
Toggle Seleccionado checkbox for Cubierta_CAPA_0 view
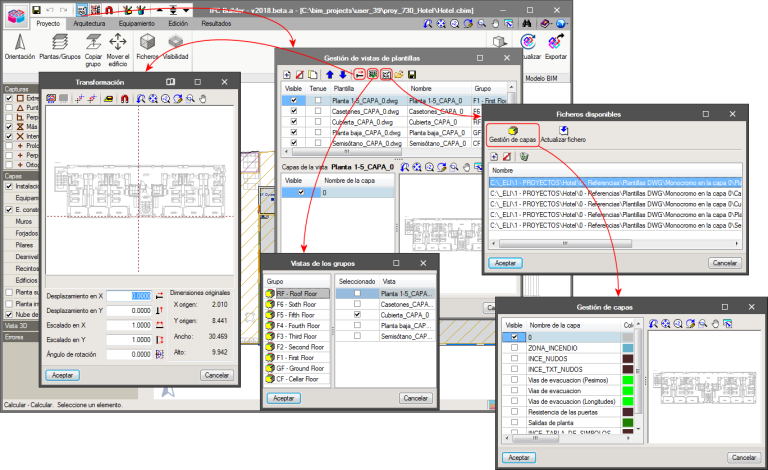(x=357, y=315)
